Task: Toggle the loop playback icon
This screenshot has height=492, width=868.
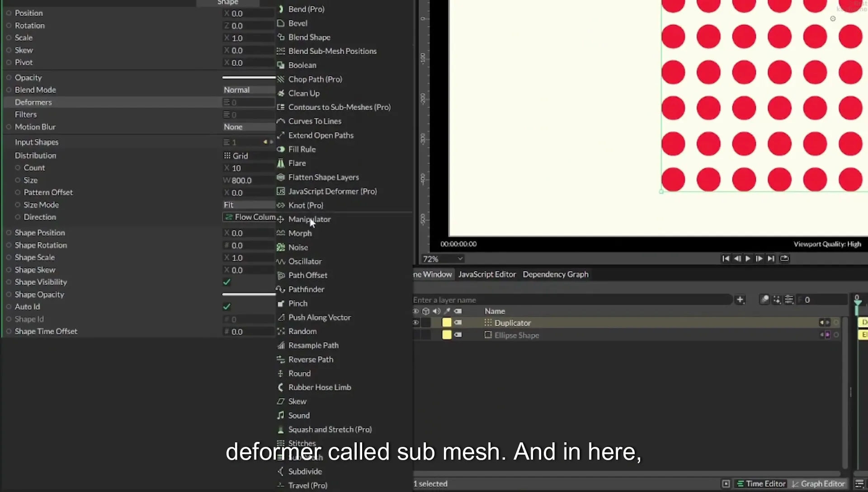Action: pos(784,259)
